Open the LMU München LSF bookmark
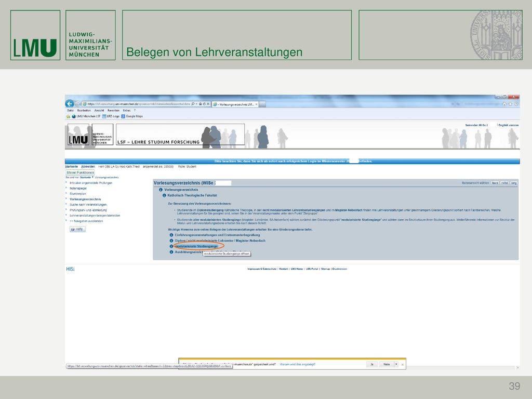This screenshot has width=532, height=399. point(86,116)
